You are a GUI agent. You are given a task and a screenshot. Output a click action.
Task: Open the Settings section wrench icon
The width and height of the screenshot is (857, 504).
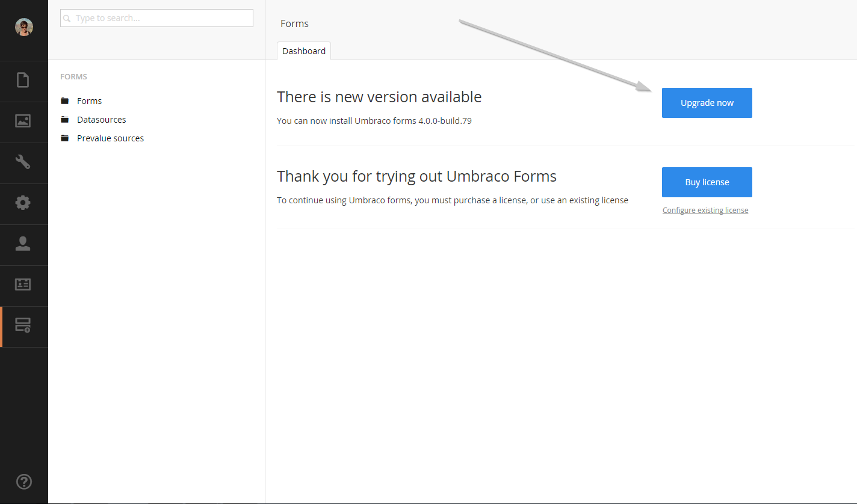tap(23, 162)
